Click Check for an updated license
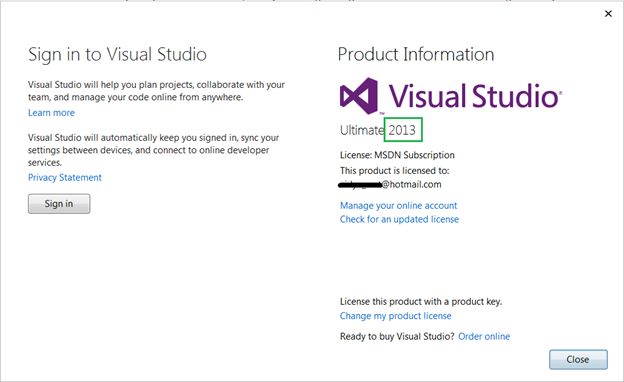This screenshot has width=624, height=382. (399, 219)
